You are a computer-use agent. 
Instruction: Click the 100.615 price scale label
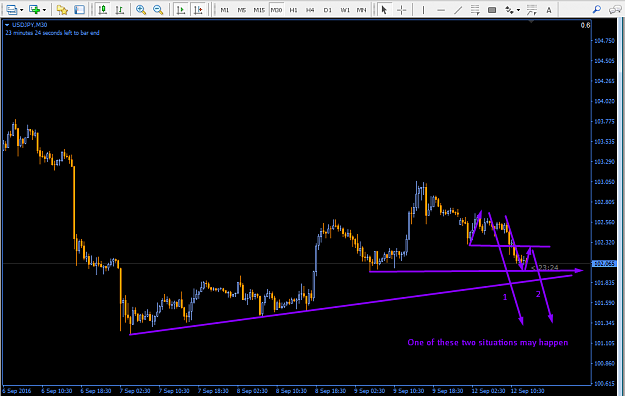[604, 384]
